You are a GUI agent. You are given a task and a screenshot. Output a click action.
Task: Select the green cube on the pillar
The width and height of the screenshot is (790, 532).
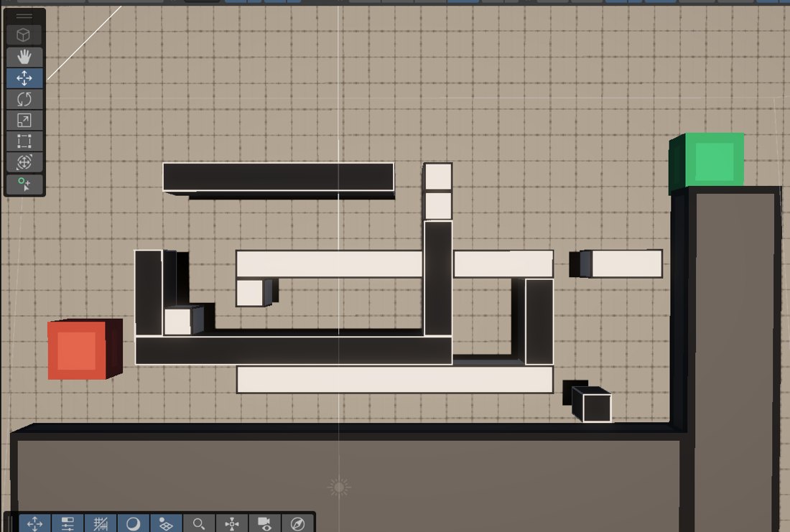click(707, 162)
